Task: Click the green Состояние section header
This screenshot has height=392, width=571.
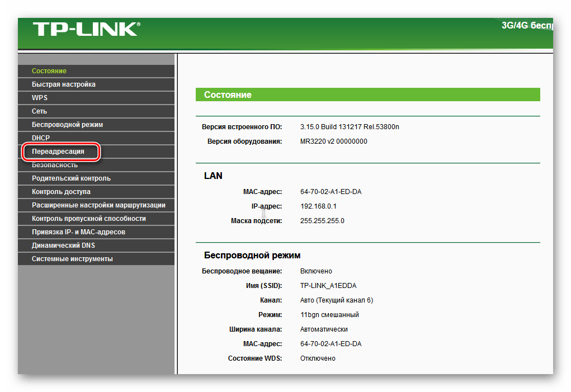Action: [x=367, y=95]
